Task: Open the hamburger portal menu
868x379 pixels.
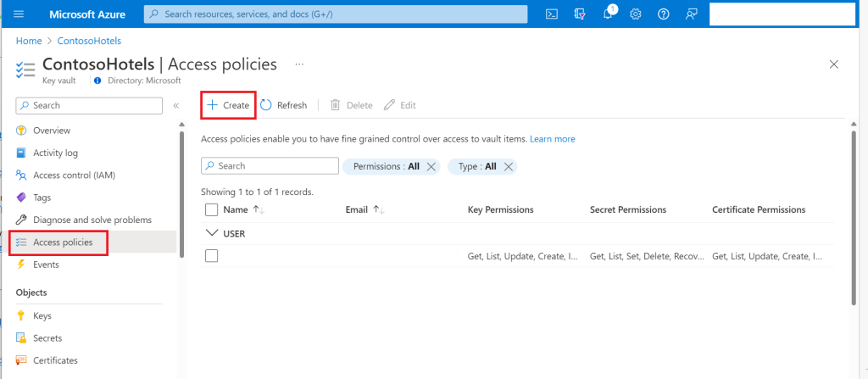Action: 19,14
